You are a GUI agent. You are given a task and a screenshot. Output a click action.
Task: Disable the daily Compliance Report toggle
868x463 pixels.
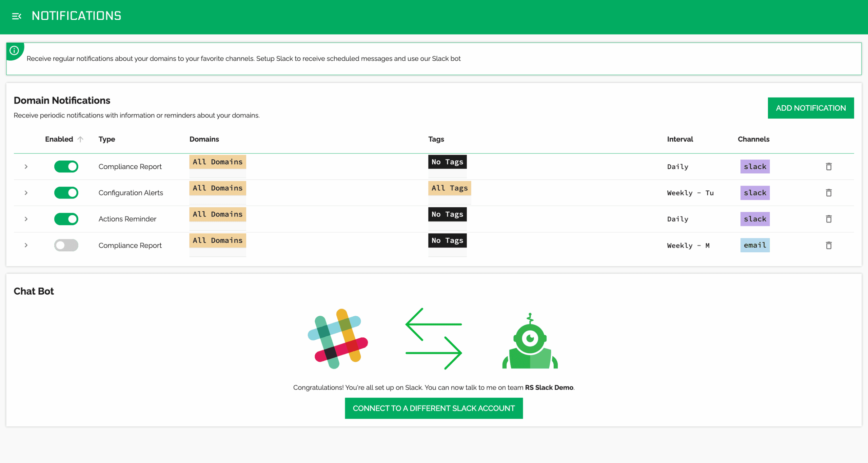click(66, 166)
